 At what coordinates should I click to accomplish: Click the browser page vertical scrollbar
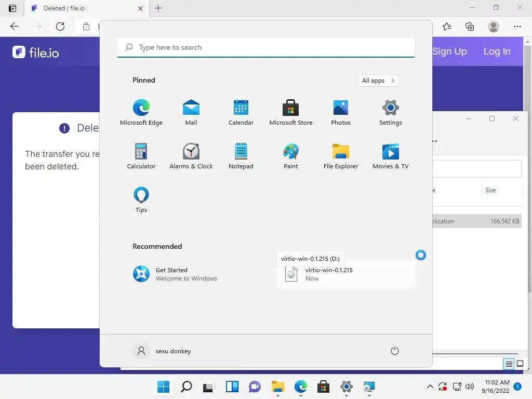coord(527,170)
